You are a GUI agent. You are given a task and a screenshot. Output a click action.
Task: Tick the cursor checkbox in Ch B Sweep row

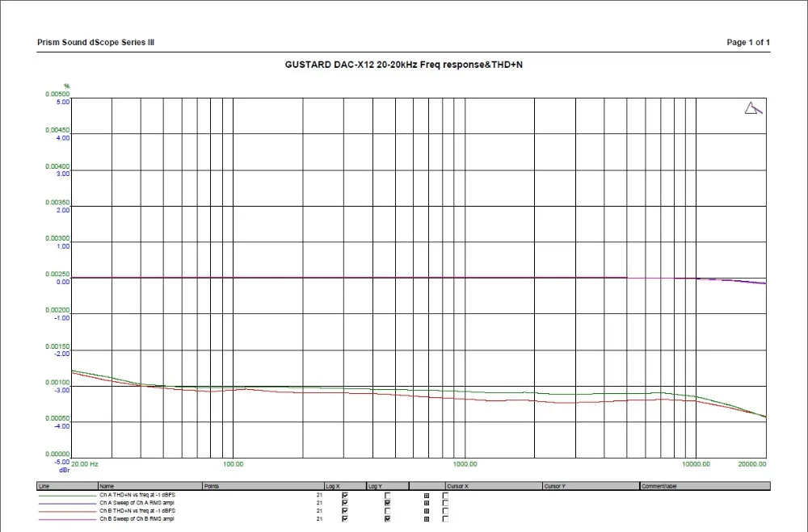[446, 519]
